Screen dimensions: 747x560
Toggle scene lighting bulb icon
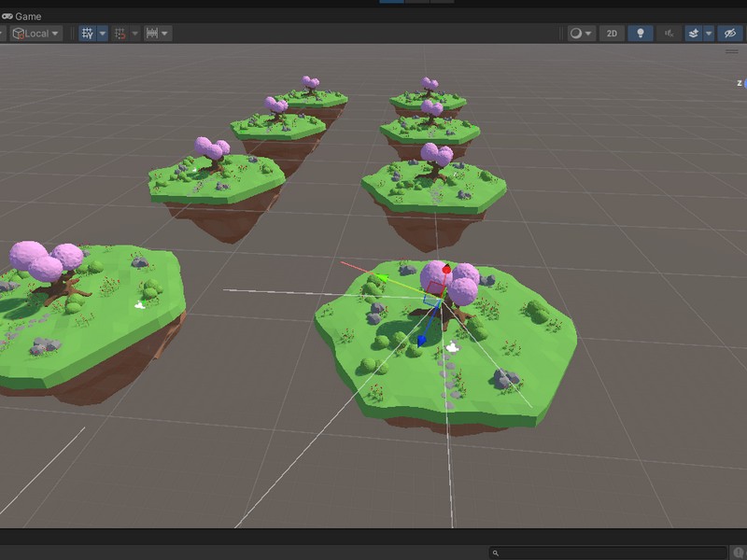[x=640, y=34]
